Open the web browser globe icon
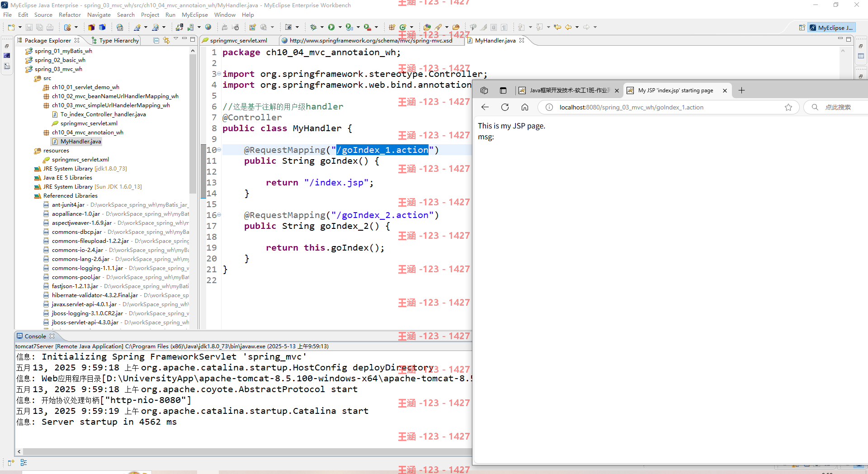Screen dimensions: 868x474 pos(208,27)
